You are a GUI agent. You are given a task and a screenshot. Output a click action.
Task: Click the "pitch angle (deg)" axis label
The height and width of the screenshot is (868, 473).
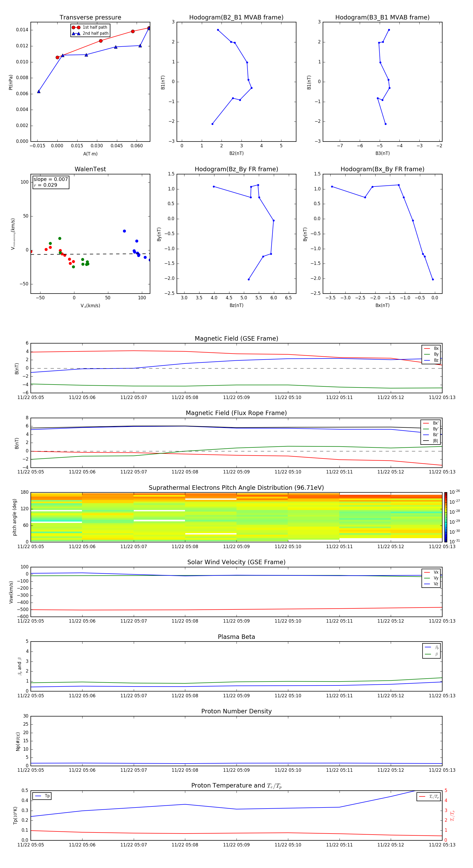tap(14, 517)
